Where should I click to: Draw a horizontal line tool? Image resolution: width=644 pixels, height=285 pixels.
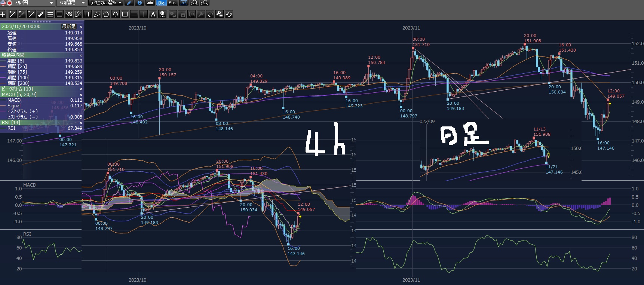134,15
